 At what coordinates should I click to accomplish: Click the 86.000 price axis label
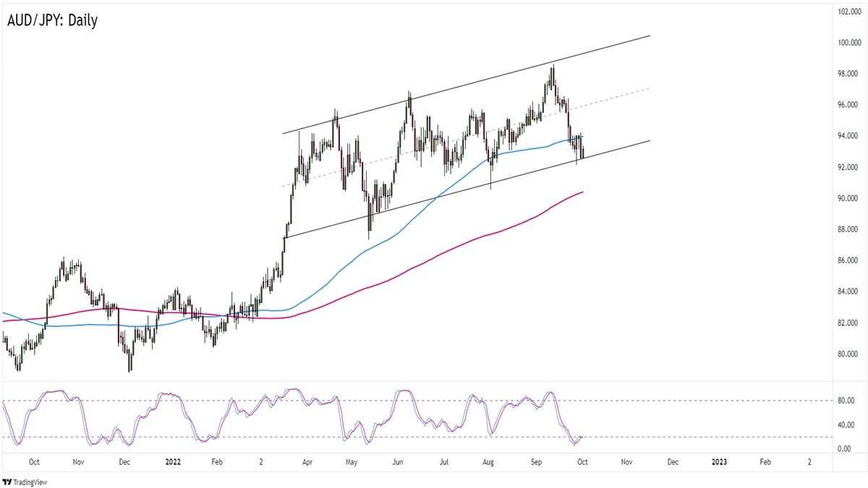[847, 260]
